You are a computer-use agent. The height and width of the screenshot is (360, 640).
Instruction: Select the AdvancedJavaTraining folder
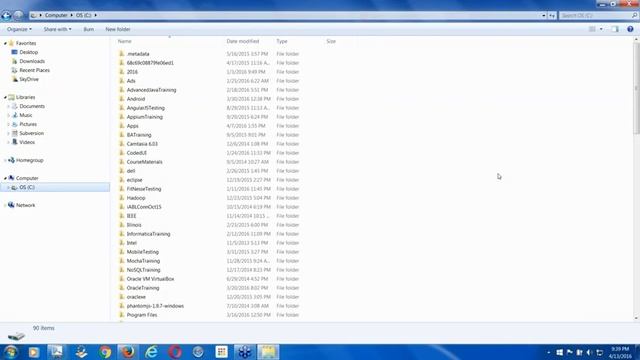point(151,90)
